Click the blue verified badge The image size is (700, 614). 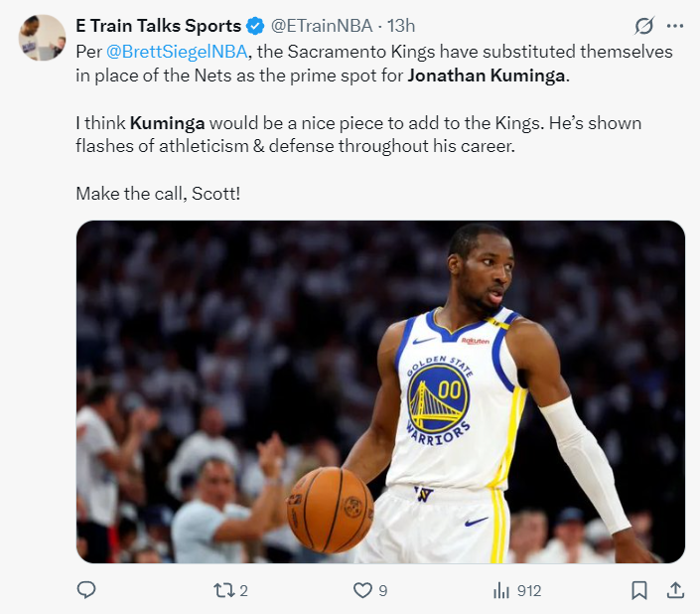(x=255, y=26)
